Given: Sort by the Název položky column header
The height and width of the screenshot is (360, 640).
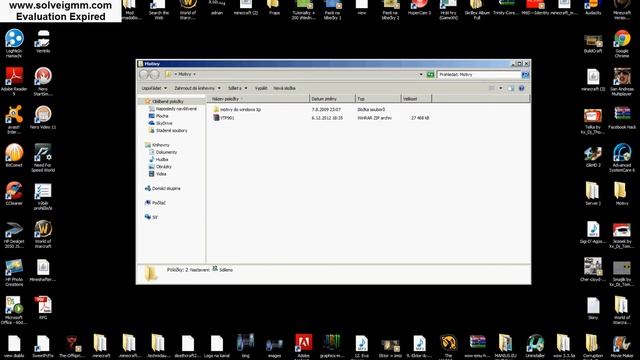Looking at the screenshot, I should tap(258, 99).
